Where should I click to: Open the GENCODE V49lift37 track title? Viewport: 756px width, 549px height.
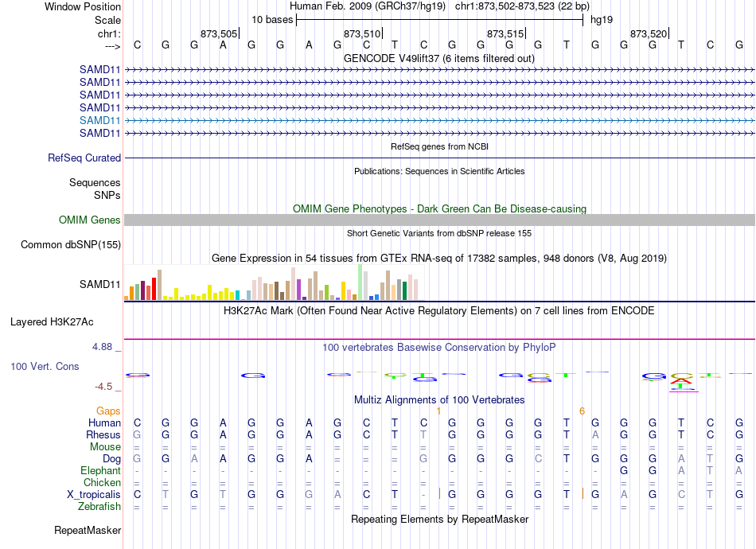pos(438,58)
